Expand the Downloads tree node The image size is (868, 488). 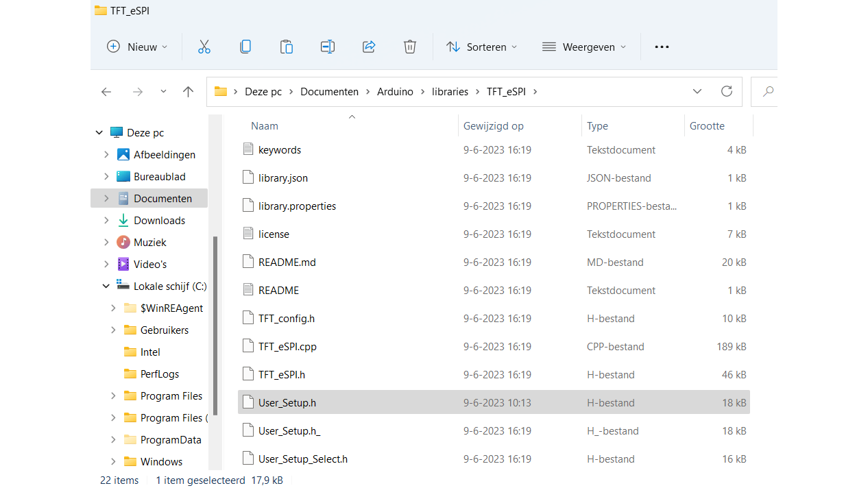pyautogui.click(x=106, y=221)
